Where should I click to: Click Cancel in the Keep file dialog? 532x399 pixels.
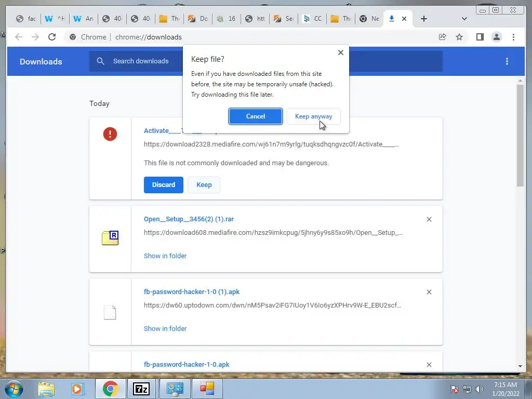tap(256, 116)
